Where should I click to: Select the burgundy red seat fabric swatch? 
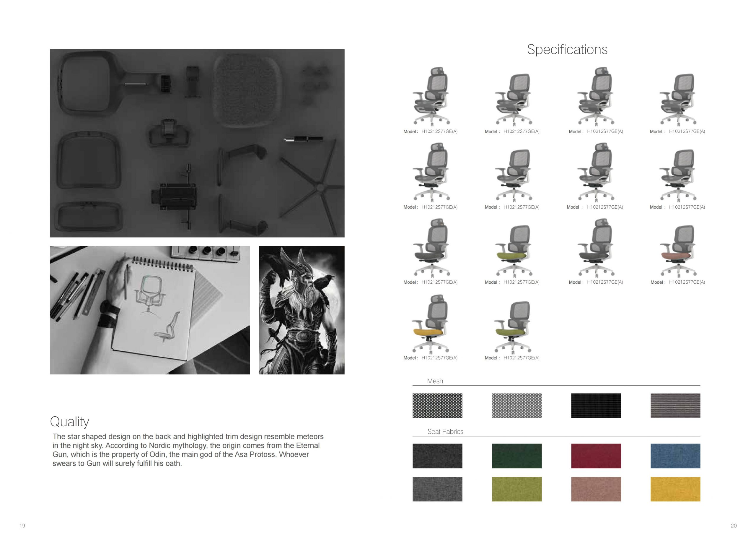pos(596,456)
